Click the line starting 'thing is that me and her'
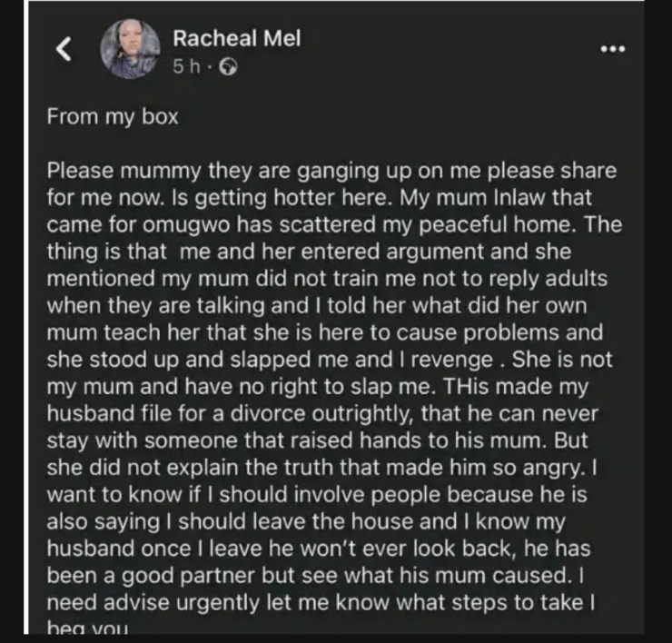 (x=309, y=252)
